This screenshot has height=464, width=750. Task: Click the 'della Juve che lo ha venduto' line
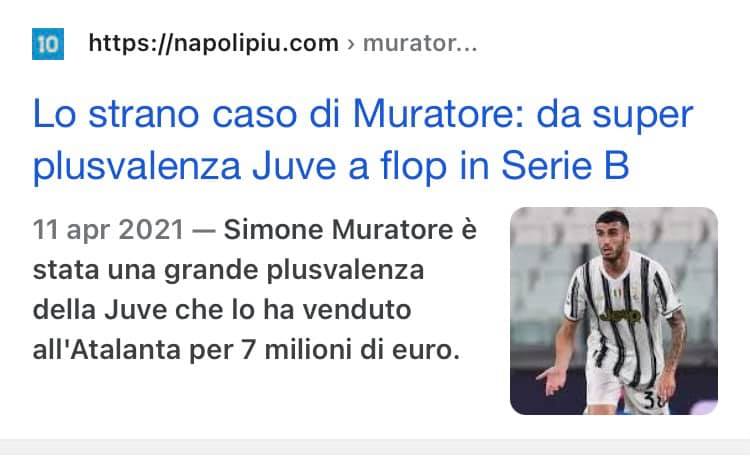point(222,310)
